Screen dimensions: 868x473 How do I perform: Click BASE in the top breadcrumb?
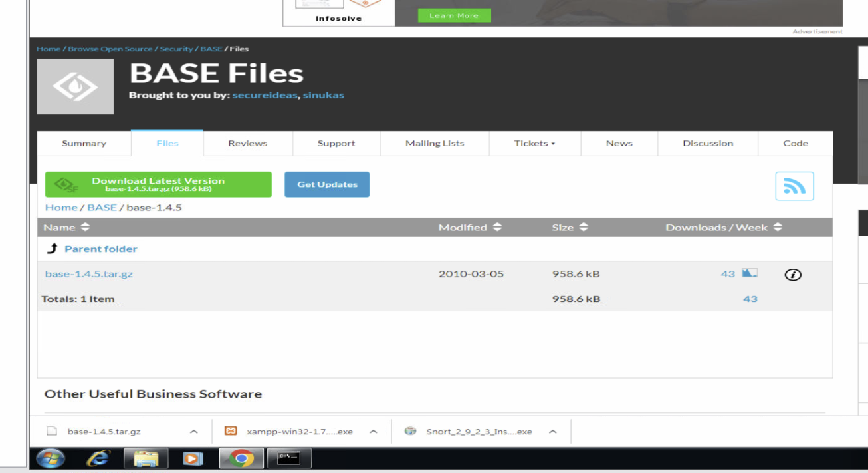pos(211,49)
